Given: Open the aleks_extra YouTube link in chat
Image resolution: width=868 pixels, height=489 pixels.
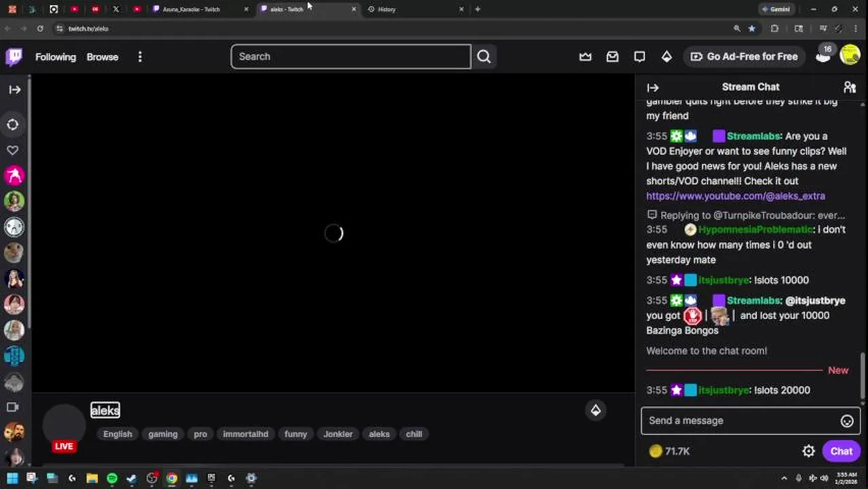Looking at the screenshot, I should point(736,196).
